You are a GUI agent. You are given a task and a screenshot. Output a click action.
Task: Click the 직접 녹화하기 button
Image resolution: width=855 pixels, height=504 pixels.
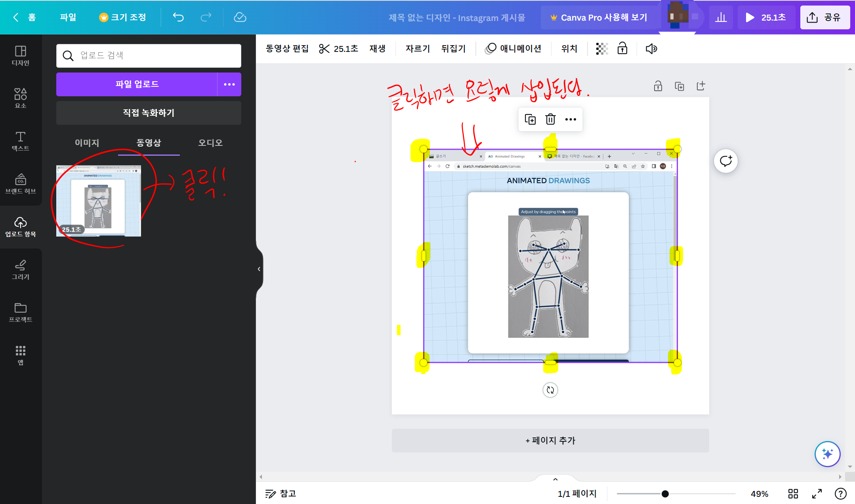pos(148,113)
